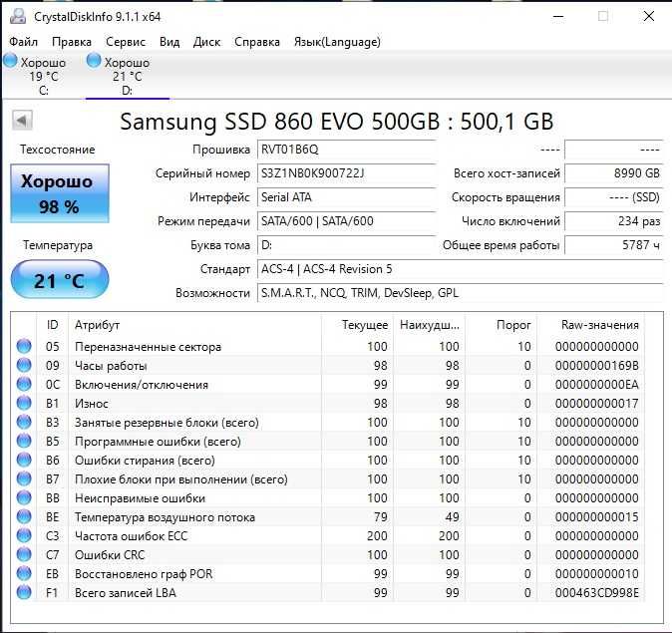Click status orb of attribute B3 row
The width and height of the screenshot is (672, 633).
pos(24,422)
